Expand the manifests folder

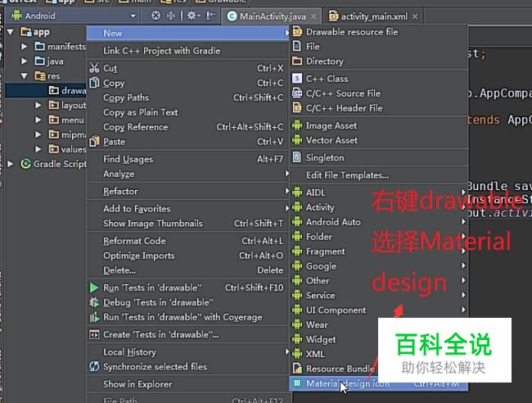pos(24,46)
